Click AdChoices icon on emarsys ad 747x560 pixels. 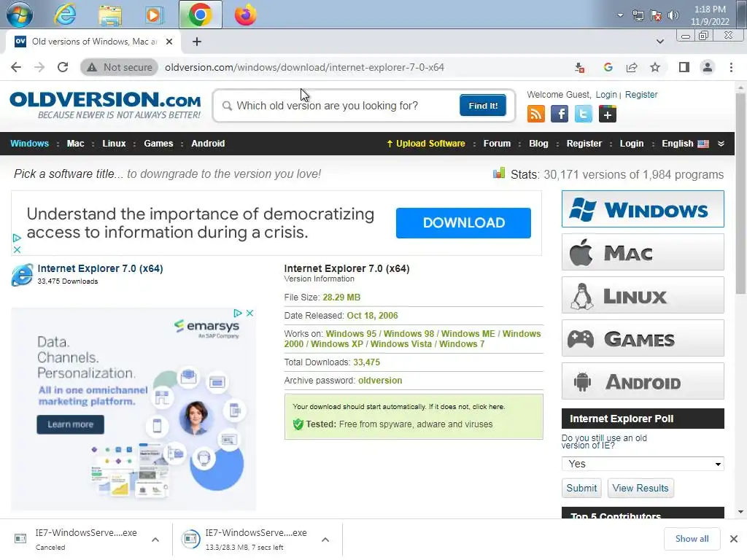point(238,313)
